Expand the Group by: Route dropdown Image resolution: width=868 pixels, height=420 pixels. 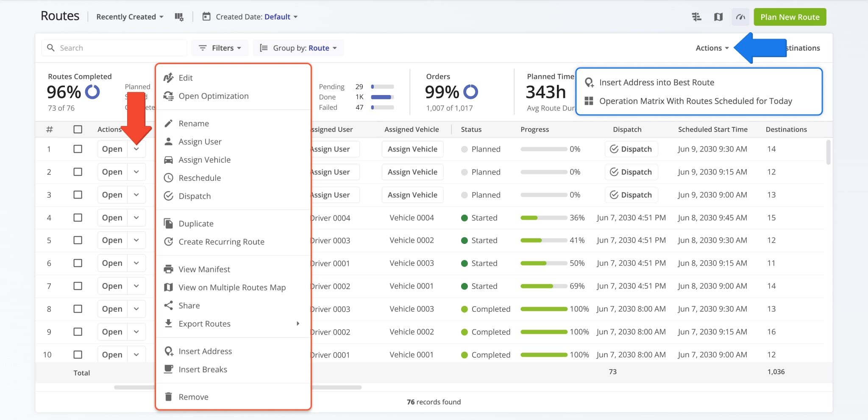tap(298, 48)
